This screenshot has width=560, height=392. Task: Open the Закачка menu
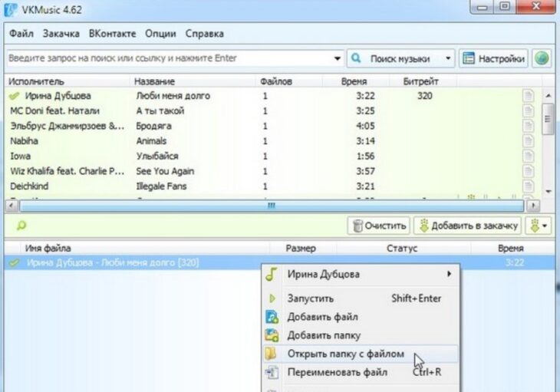(61, 34)
